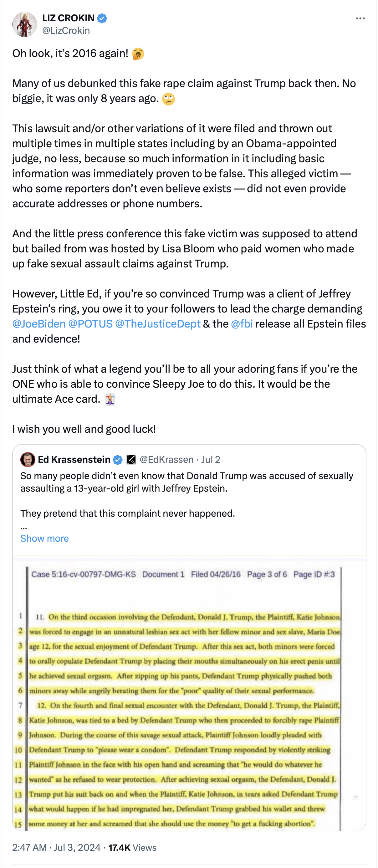Open quoted tweet by clicking its text

[186, 482]
